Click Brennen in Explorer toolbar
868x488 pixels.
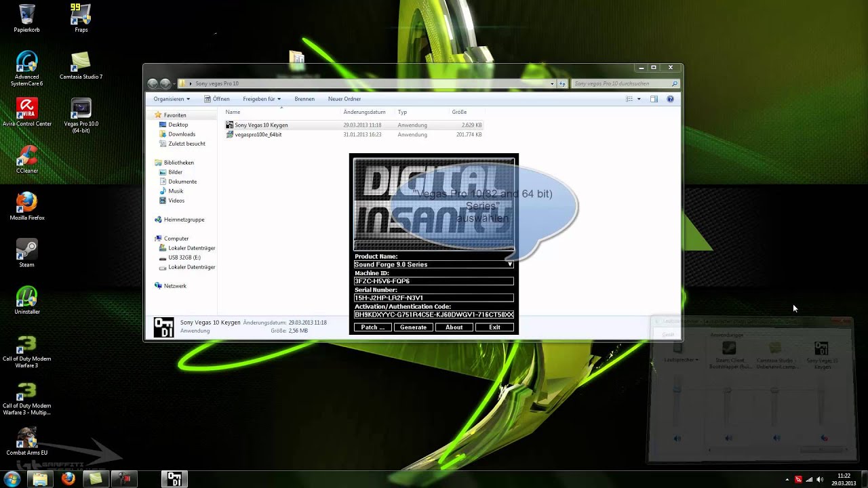pos(304,99)
